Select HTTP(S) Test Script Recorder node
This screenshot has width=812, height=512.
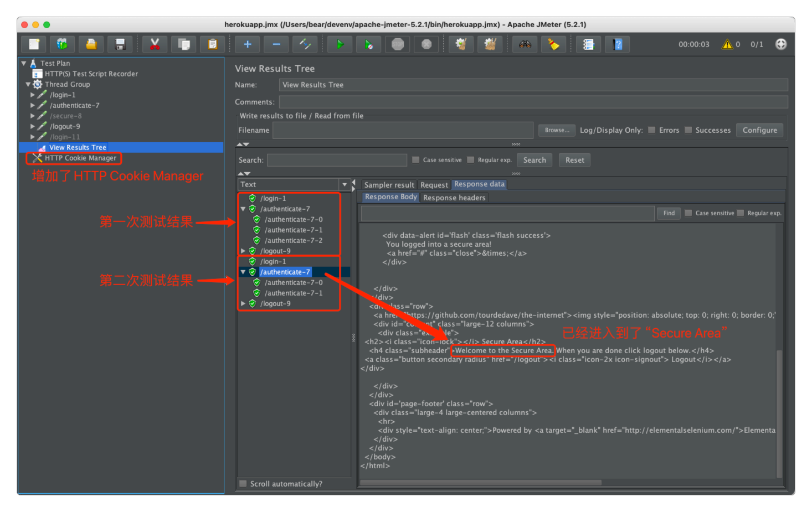[91, 74]
